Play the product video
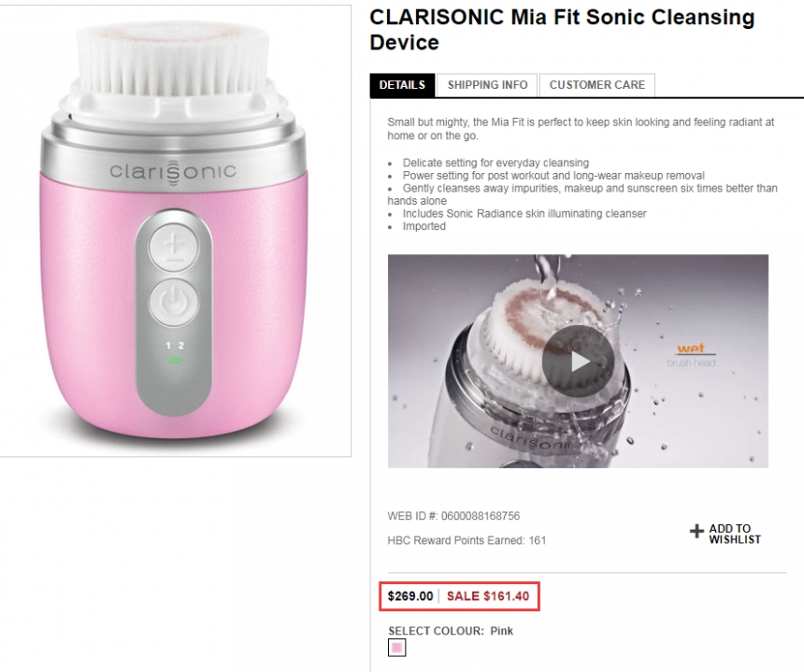The width and height of the screenshot is (804, 672). [x=578, y=361]
